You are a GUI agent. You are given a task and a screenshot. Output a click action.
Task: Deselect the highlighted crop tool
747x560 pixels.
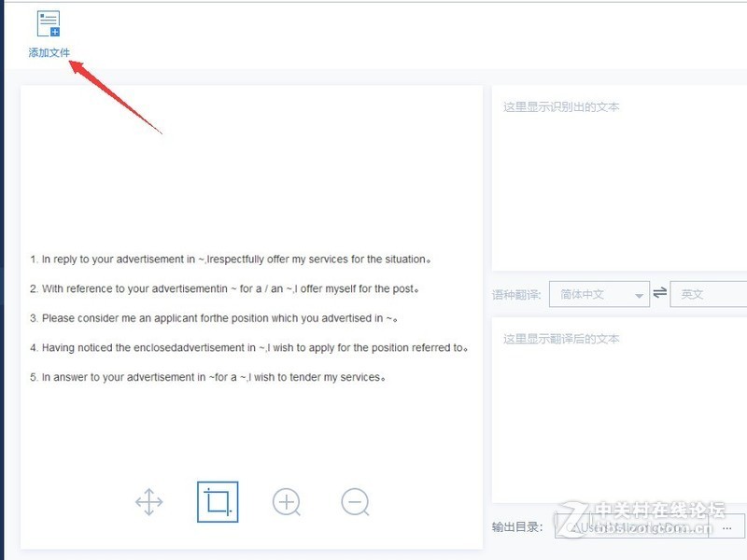point(217,500)
